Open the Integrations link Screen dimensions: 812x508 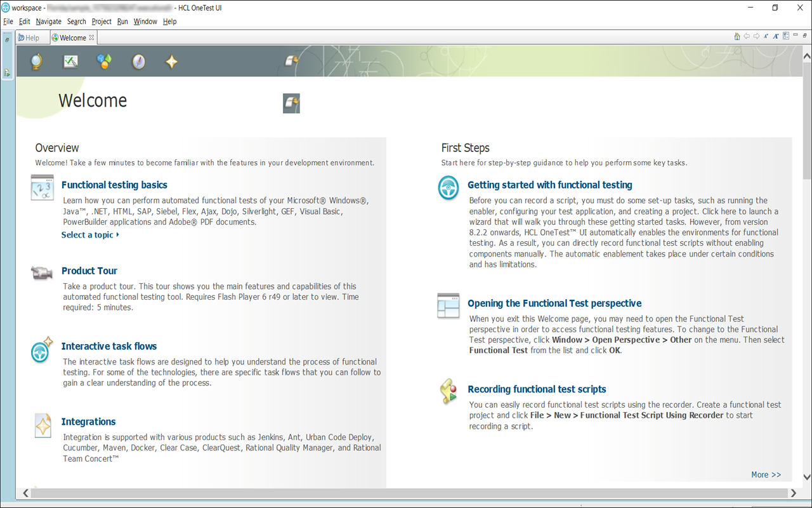[x=88, y=422]
